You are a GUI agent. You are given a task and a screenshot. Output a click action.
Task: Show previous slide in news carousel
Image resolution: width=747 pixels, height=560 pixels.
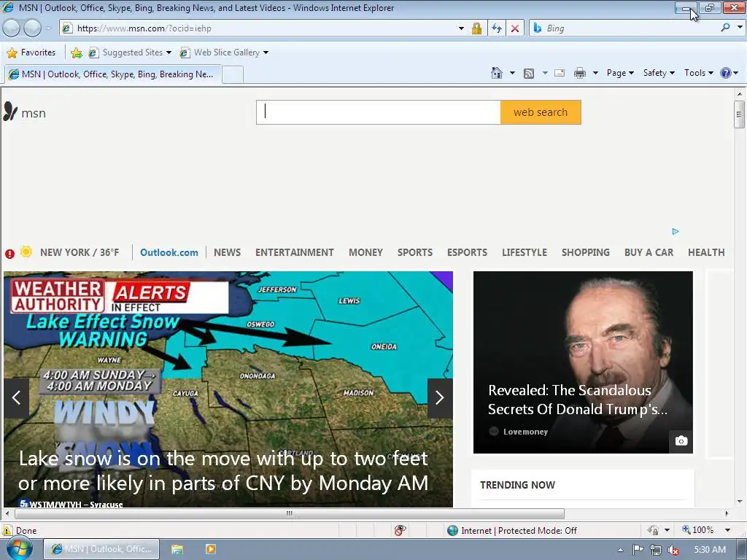click(x=16, y=398)
